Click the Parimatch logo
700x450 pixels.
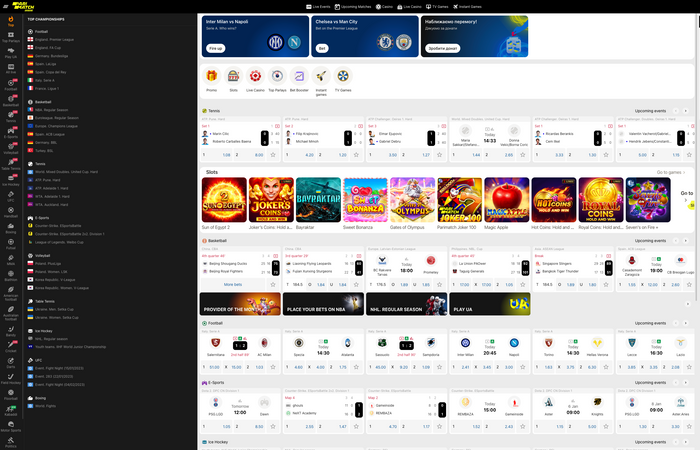click(23, 6)
